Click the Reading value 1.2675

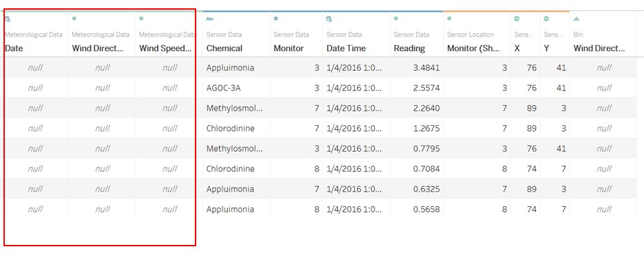click(x=426, y=128)
